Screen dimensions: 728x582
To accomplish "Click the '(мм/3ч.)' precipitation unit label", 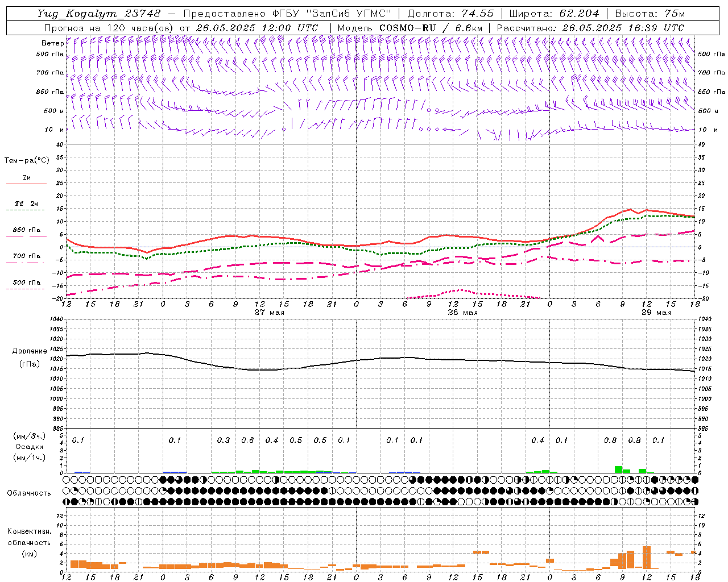I will (x=29, y=436).
